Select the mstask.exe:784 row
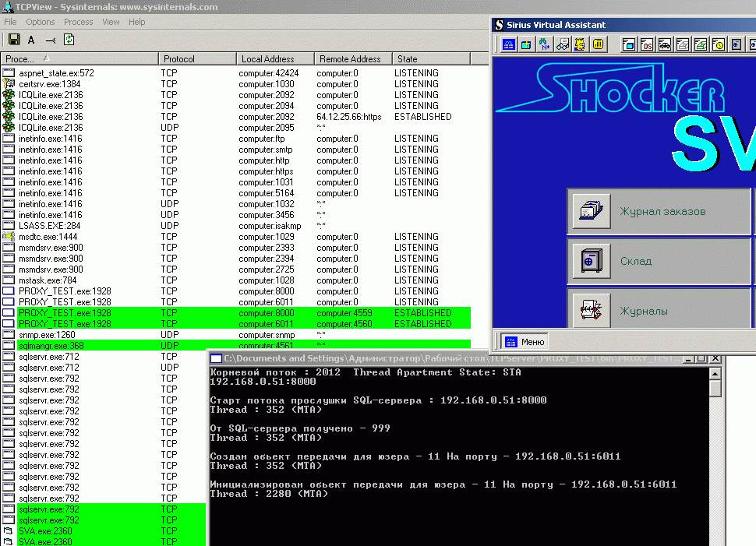The height and width of the screenshot is (546, 756). point(236,280)
